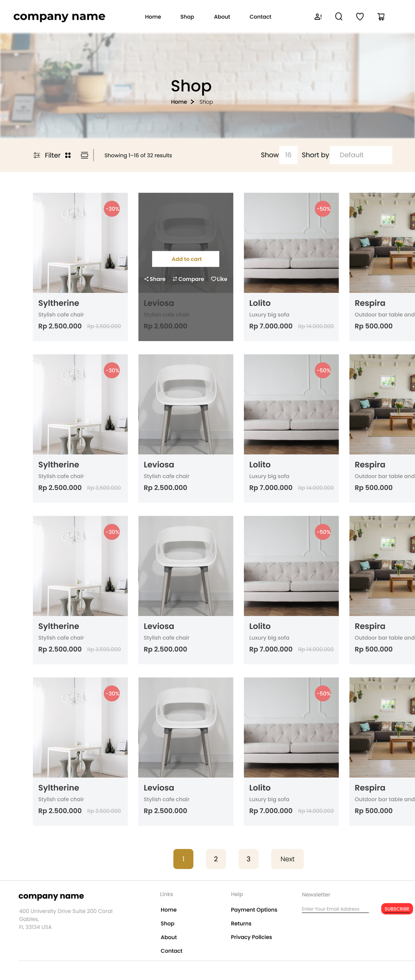Click the Filter sliders icon

pos(37,155)
